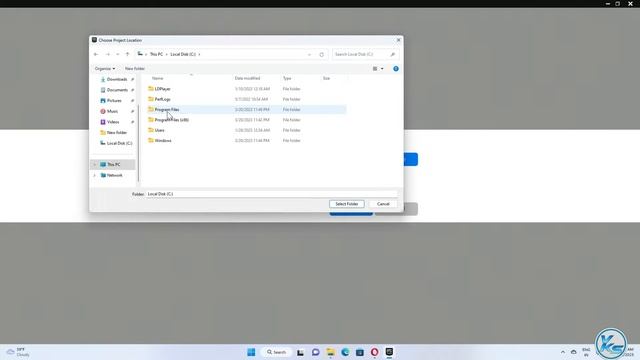Change the view layout icon

(375, 69)
